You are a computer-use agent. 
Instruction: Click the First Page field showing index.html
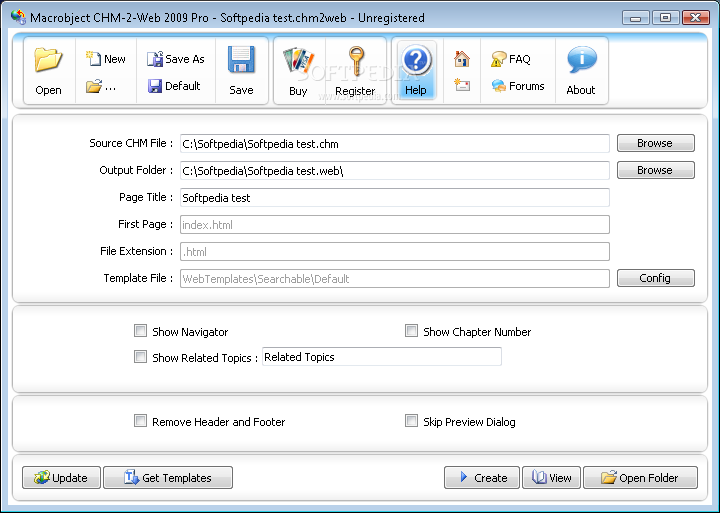click(x=395, y=225)
